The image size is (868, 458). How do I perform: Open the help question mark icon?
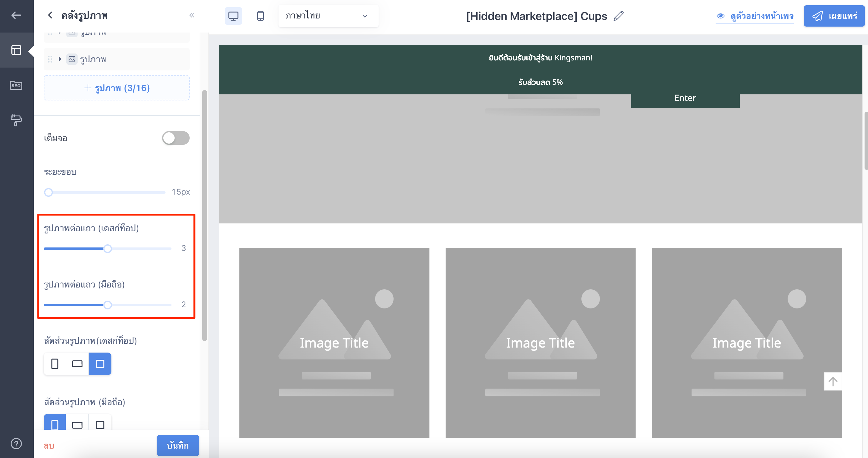click(16, 444)
